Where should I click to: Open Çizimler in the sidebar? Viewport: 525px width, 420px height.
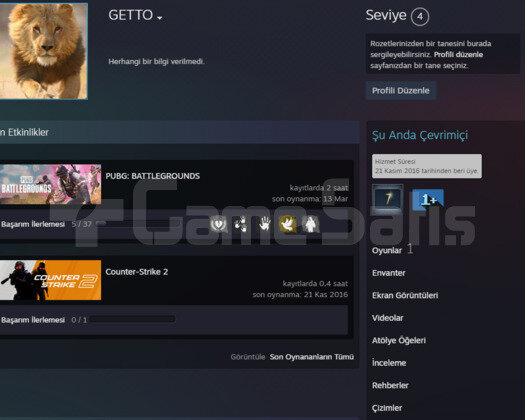click(387, 408)
